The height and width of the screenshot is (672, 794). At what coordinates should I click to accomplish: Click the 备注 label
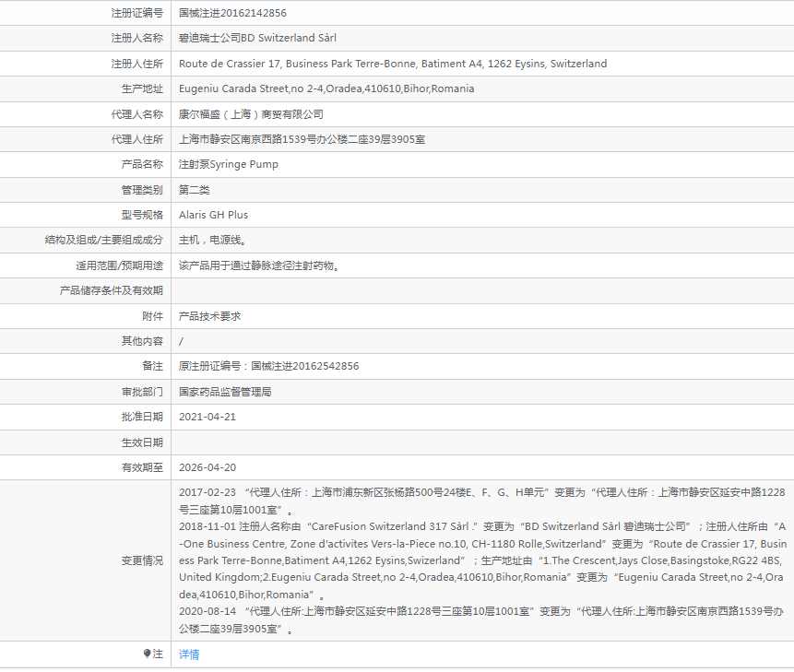152,366
